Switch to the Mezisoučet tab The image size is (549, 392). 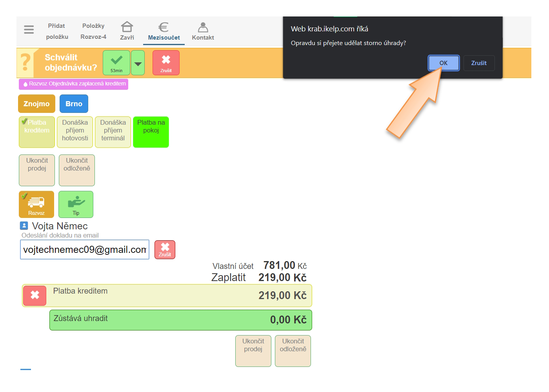pos(164,31)
